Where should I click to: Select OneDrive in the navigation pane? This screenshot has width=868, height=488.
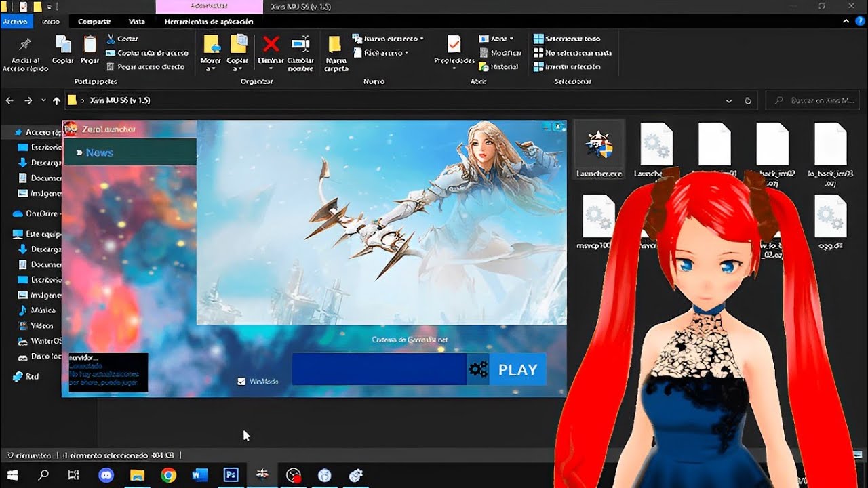pyautogui.click(x=36, y=213)
